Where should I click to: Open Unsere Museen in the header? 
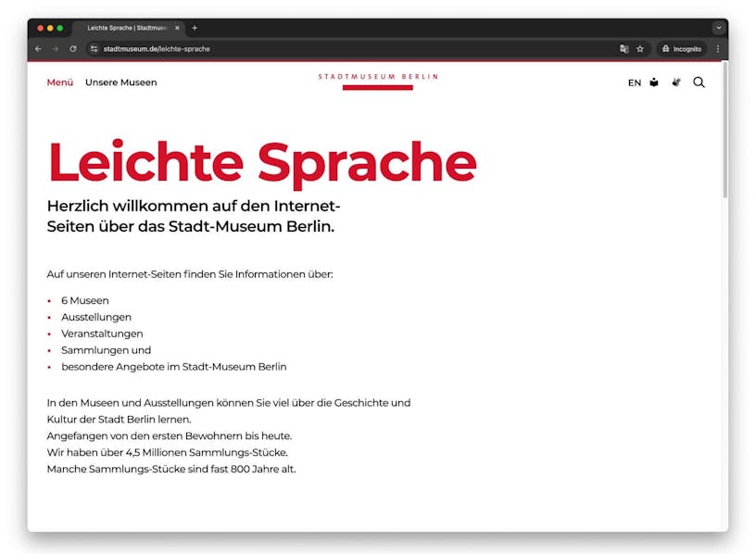121,82
